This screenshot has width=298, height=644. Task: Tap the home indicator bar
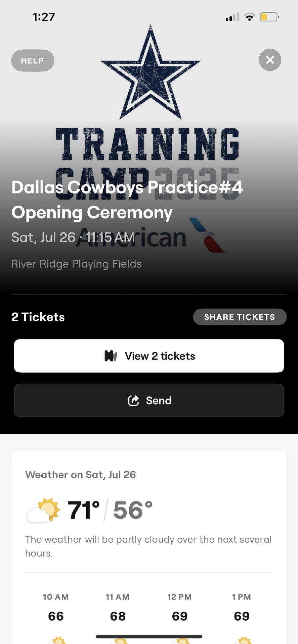[149, 636]
